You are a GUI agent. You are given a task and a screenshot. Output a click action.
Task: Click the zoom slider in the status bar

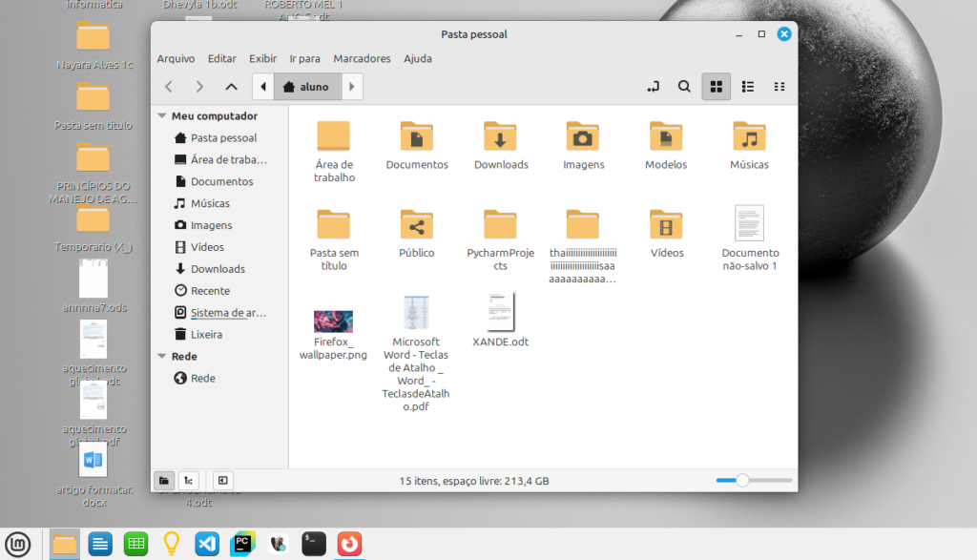tap(742, 481)
